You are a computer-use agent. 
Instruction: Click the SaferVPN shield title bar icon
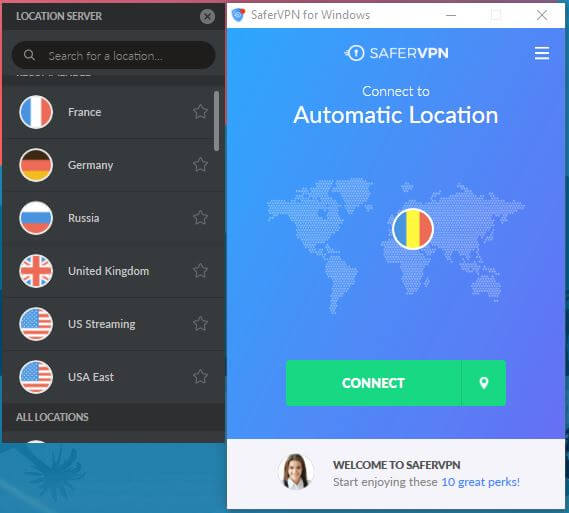238,15
